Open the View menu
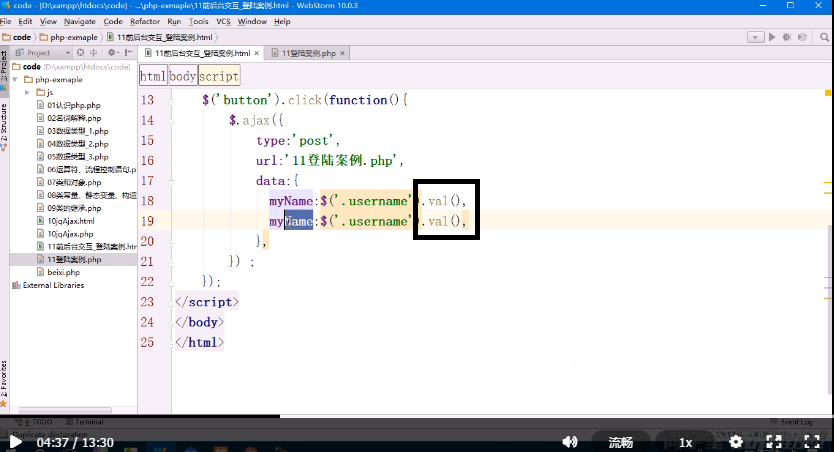834x452 pixels. pos(48,21)
